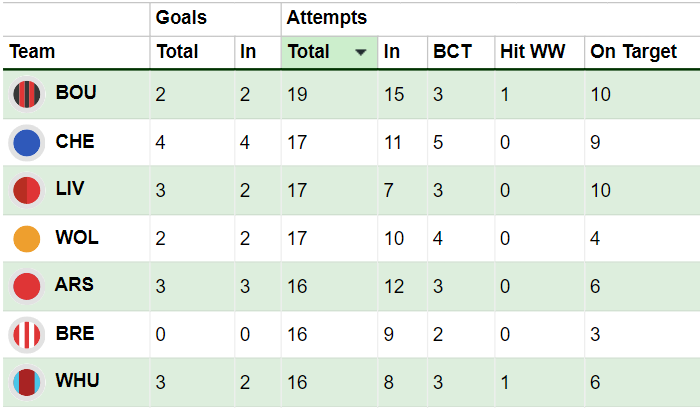Open the Attempts Total sort dropdown arrow

(x=361, y=53)
